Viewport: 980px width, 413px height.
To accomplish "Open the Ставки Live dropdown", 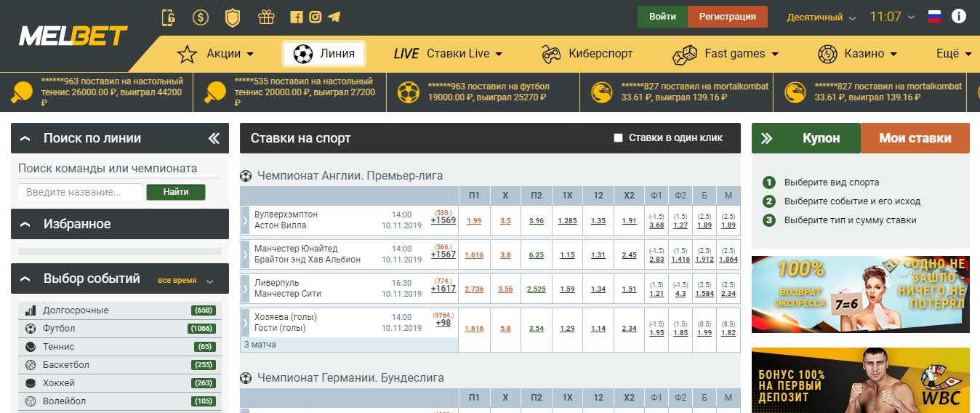I will 449,54.
